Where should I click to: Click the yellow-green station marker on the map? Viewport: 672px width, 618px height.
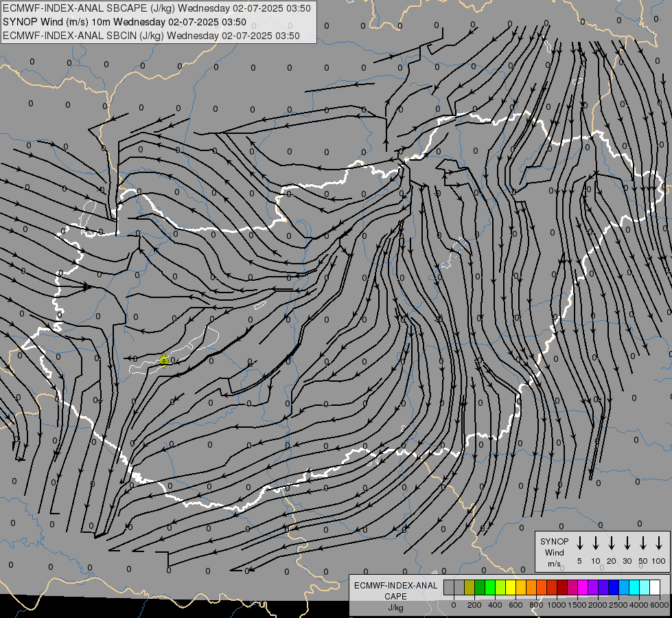pyautogui.click(x=164, y=361)
